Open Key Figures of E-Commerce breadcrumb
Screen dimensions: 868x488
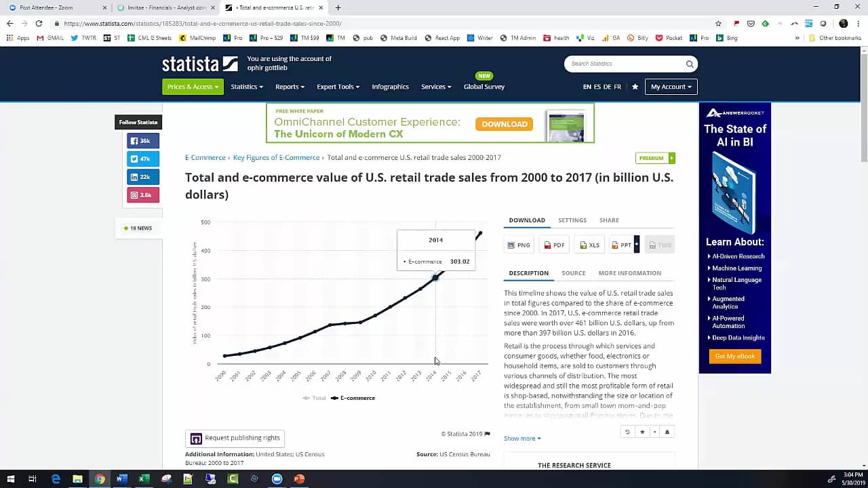[x=276, y=157]
